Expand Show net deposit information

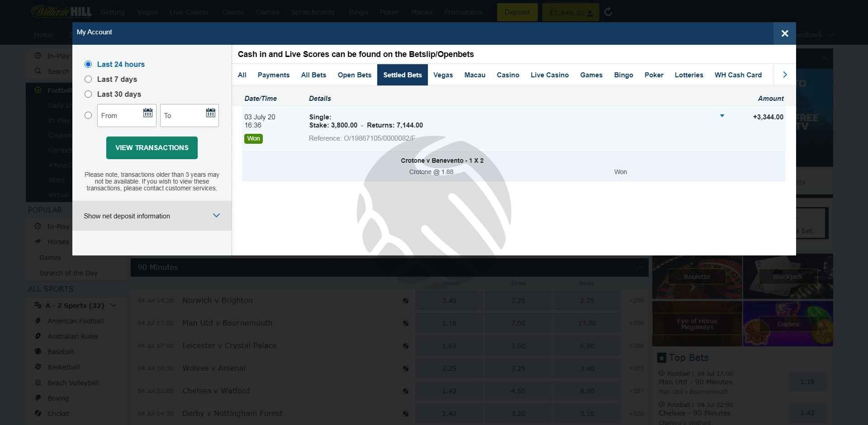click(x=152, y=216)
